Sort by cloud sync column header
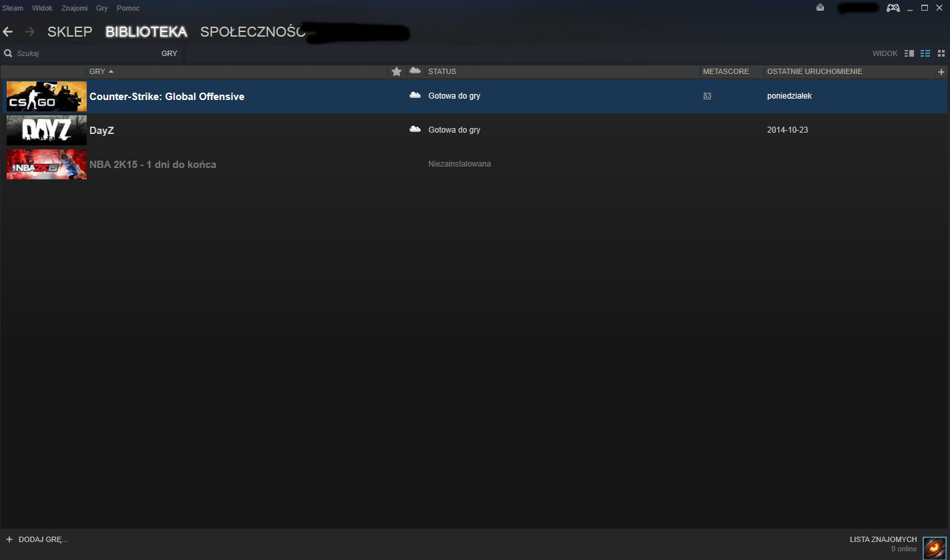This screenshot has width=950, height=560. (x=415, y=71)
